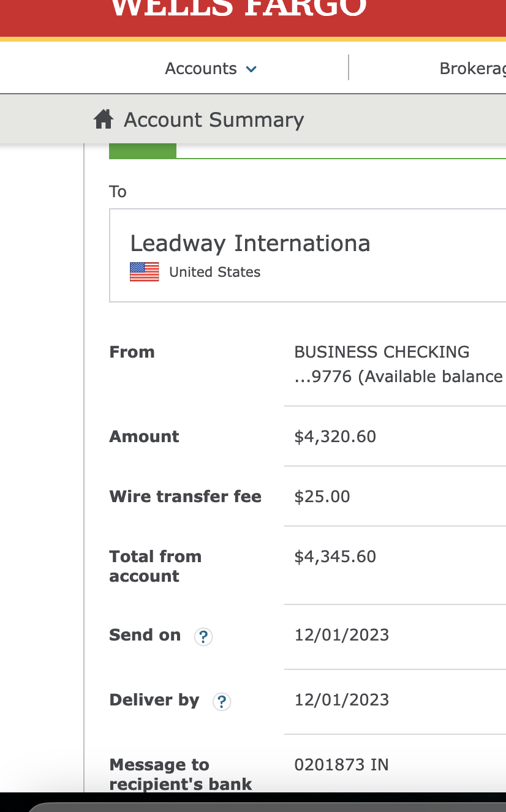Open the Send on help question mark
Screen dimensions: 506x812
tap(203, 637)
